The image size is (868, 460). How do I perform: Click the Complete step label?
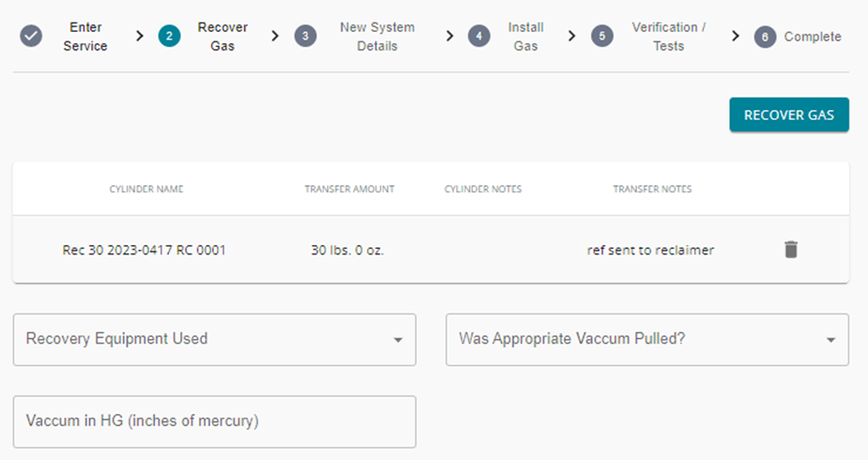click(x=813, y=38)
